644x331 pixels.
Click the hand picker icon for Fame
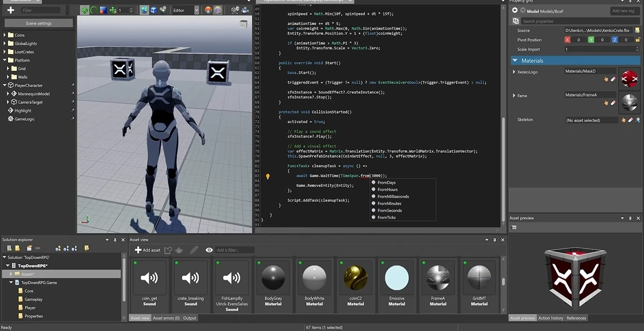(x=606, y=102)
